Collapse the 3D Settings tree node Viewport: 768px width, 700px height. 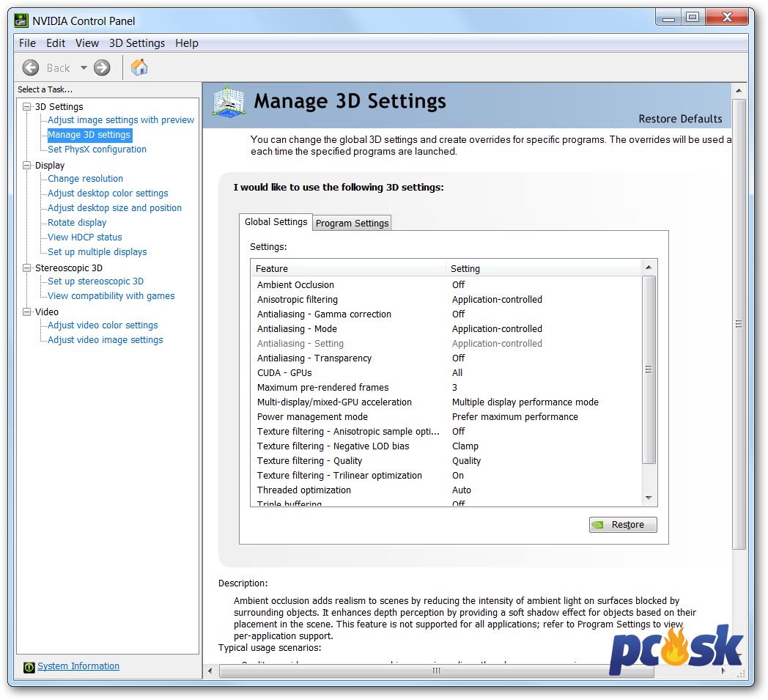pos(27,107)
